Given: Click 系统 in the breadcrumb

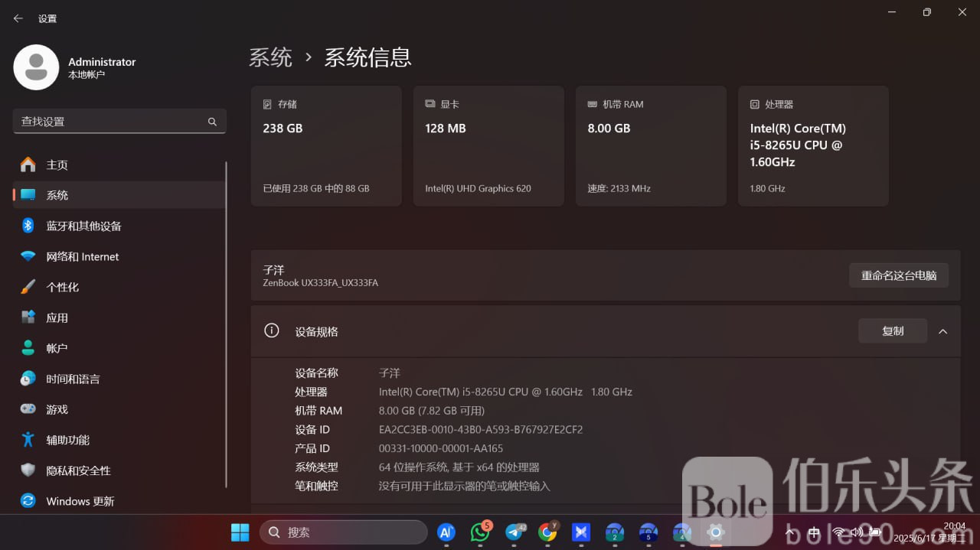Looking at the screenshot, I should click(270, 57).
